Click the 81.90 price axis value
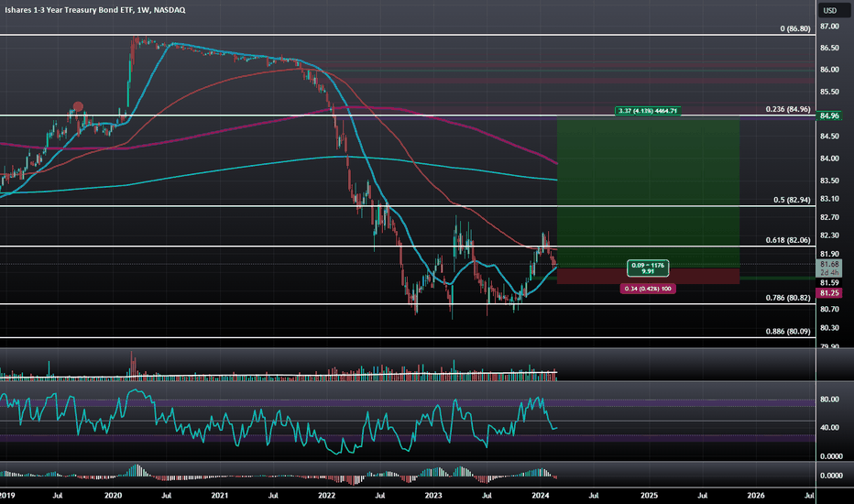Screen dimensions: 854x504 click(x=829, y=254)
